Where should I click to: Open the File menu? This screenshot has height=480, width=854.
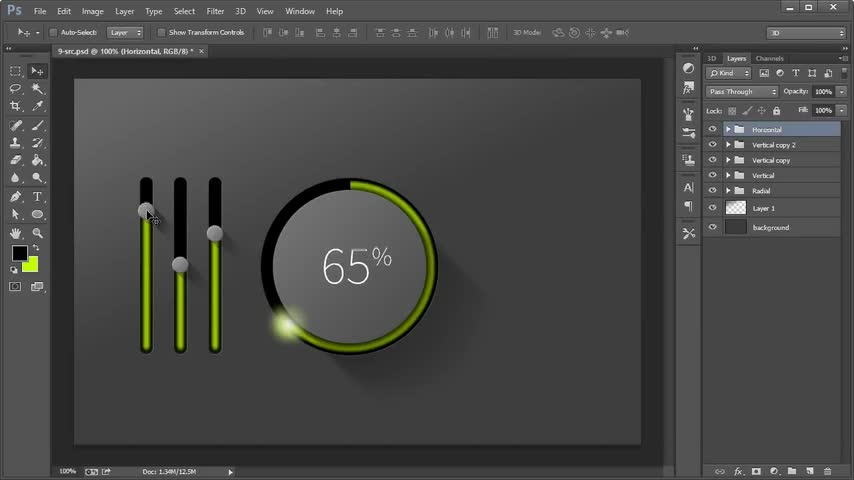coord(40,11)
